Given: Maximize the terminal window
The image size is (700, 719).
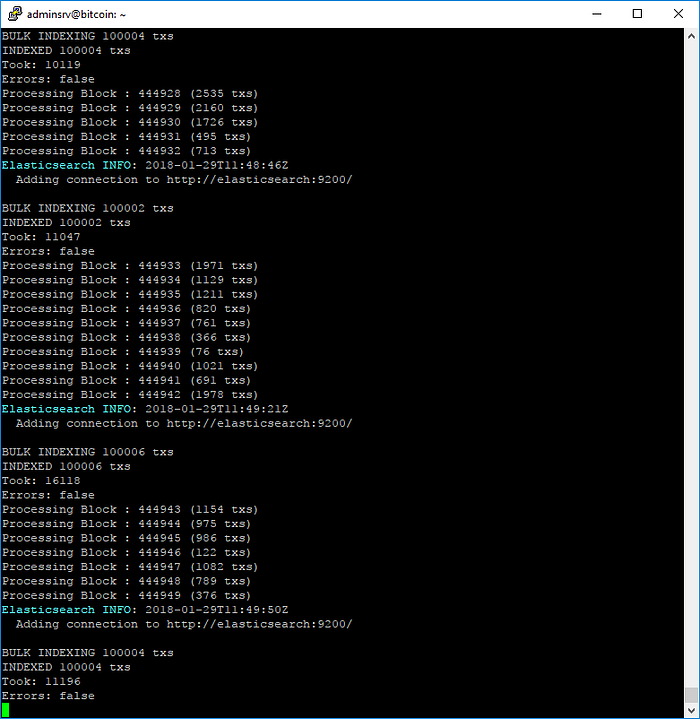Looking at the screenshot, I should pyautogui.click(x=637, y=14).
